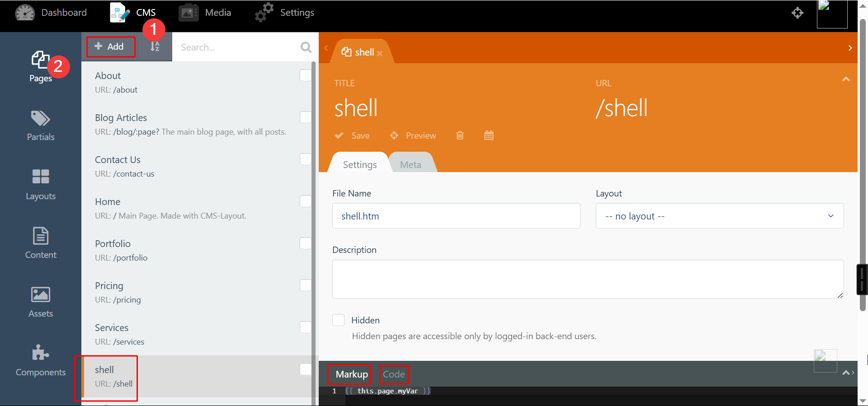Save the shell page
Viewport: 868px width, 406px height.
pyautogui.click(x=353, y=135)
